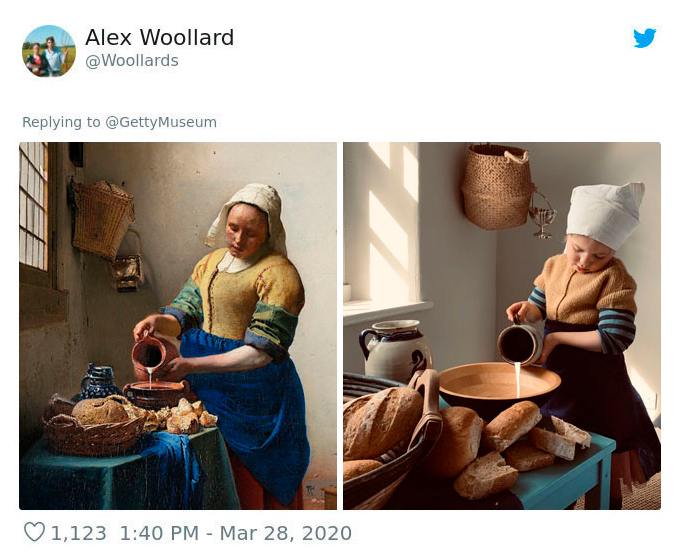
Task: Open the Vermeer Milkmaid painting image
Action: point(178,326)
